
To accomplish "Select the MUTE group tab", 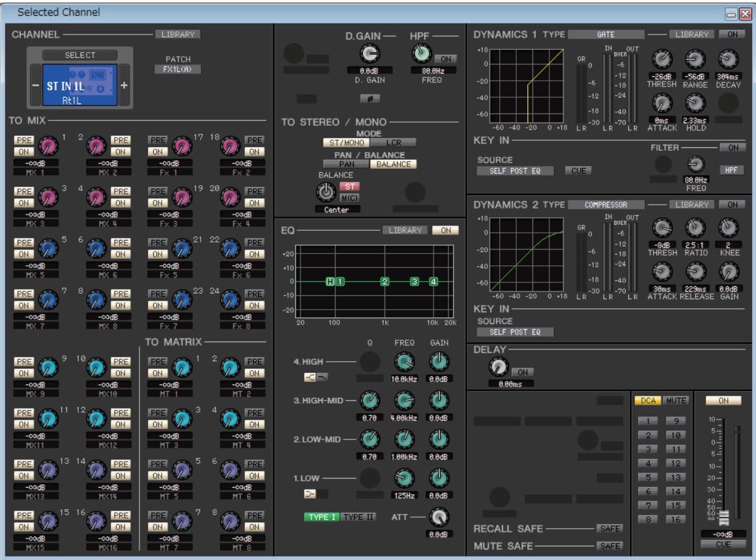I will click(676, 401).
